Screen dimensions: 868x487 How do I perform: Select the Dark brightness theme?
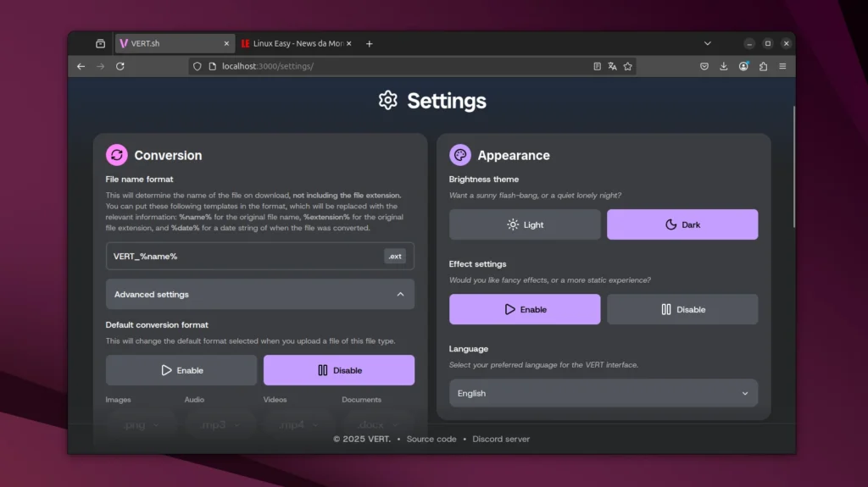coord(682,224)
